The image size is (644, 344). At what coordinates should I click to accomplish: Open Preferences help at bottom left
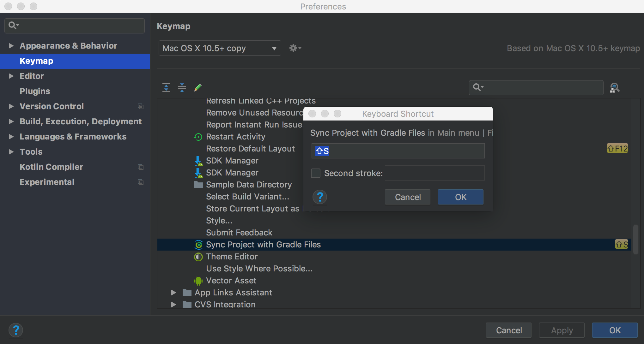tap(16, 330)
